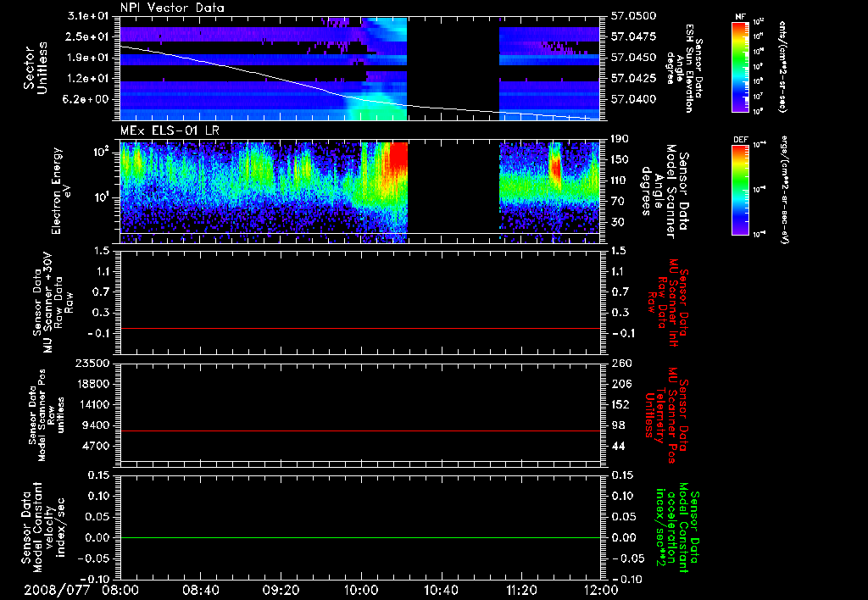Click the 'Sector Unitless' axis label

[x=36, y=68]
